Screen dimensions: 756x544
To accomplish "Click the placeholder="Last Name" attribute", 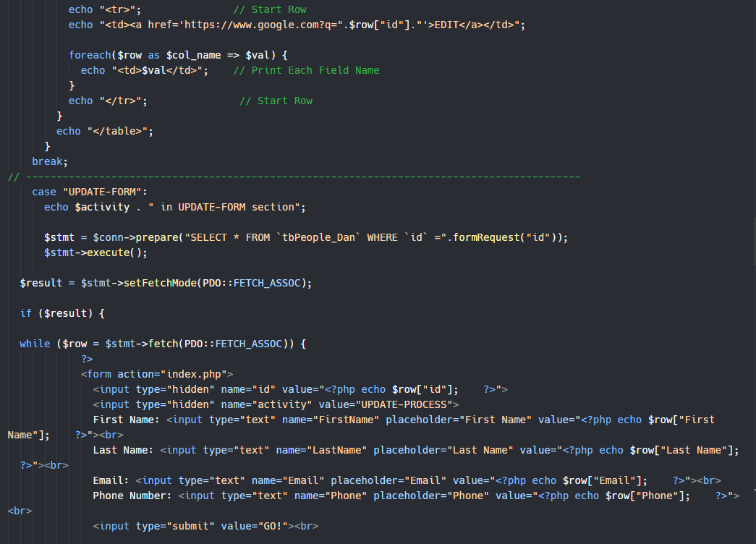I will pyautogui.click(x=443, y=451).
